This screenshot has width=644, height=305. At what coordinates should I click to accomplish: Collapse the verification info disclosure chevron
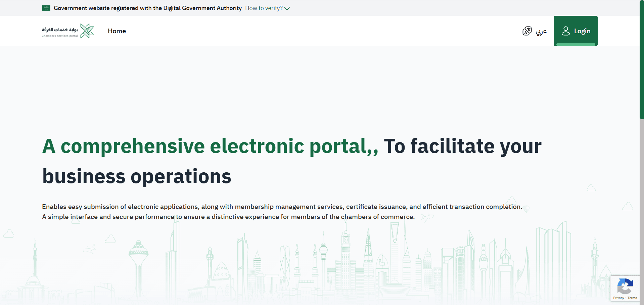[x=287, y=8]
